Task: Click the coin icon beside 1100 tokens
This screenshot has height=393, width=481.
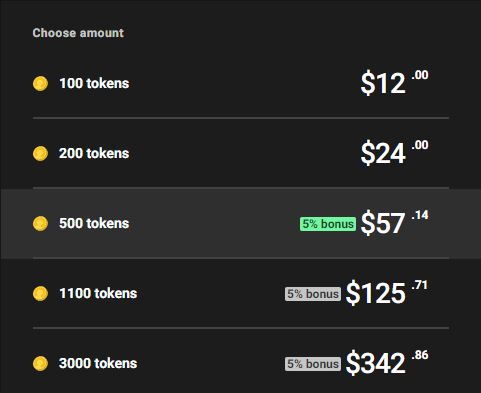Action: pos(40,293)
